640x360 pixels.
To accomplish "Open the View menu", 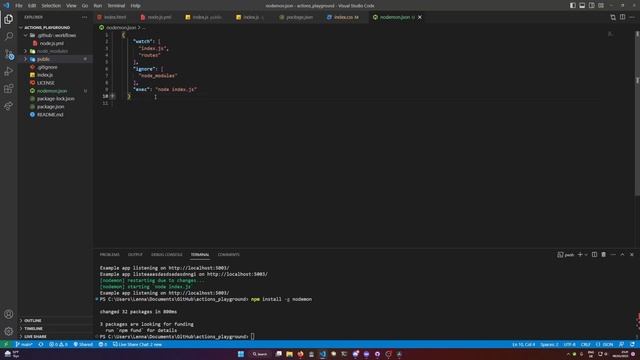I will 71,6.
